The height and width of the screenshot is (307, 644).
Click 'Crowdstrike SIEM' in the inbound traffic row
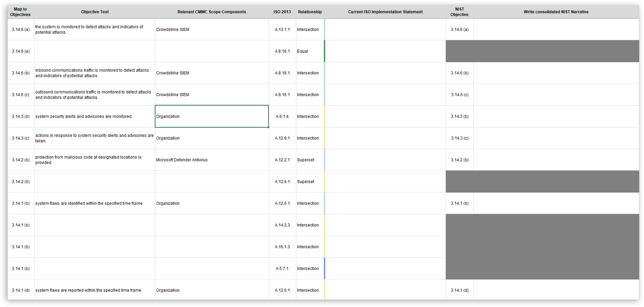tap(212, 73)
